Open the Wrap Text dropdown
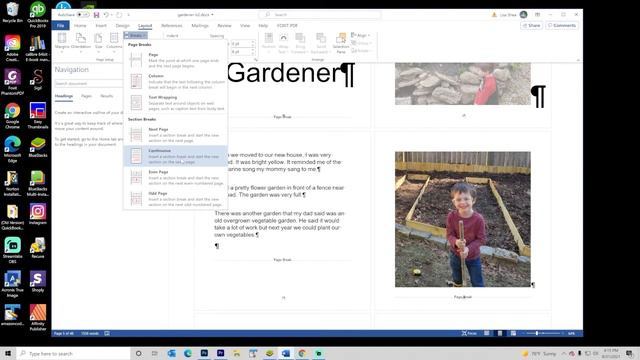 point(283,43)
